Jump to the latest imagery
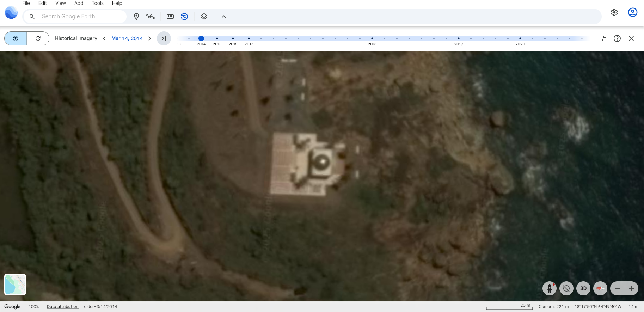Screen dimensions: 644x312 (164, 38)
